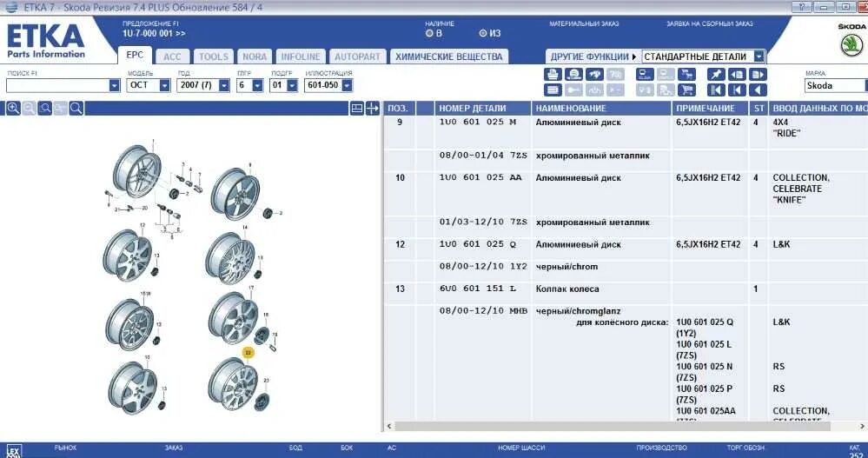Click position number 10 in the table
868x458 pixels.
(400, 178)
